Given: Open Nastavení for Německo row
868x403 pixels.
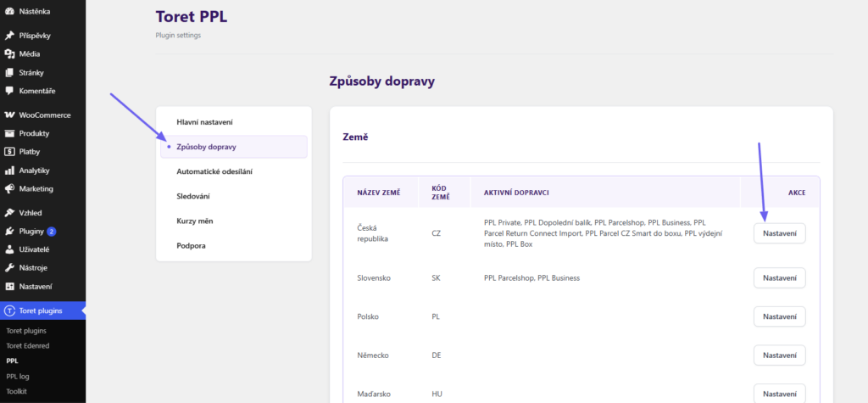Looking at the screenshot, I should point(780,355).
